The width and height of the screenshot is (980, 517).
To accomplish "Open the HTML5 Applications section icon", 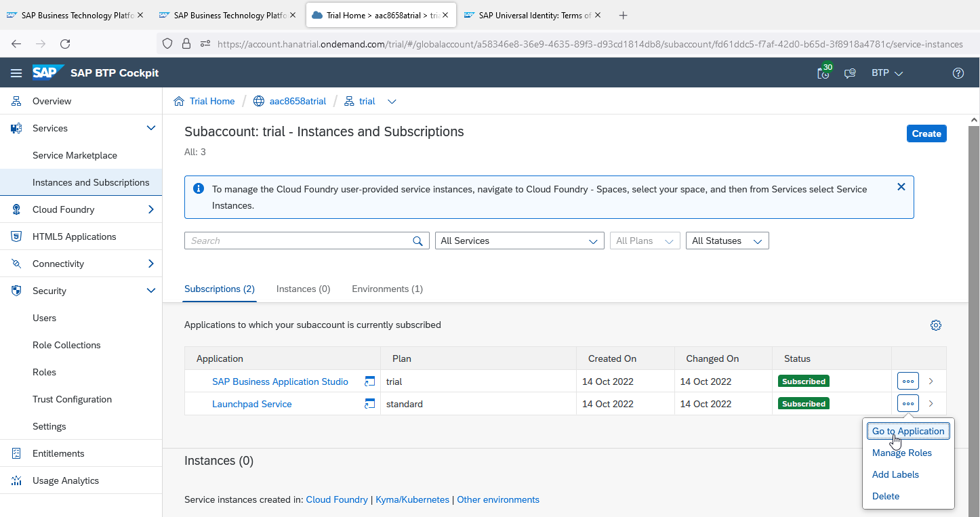I will (x=15, y=236).
